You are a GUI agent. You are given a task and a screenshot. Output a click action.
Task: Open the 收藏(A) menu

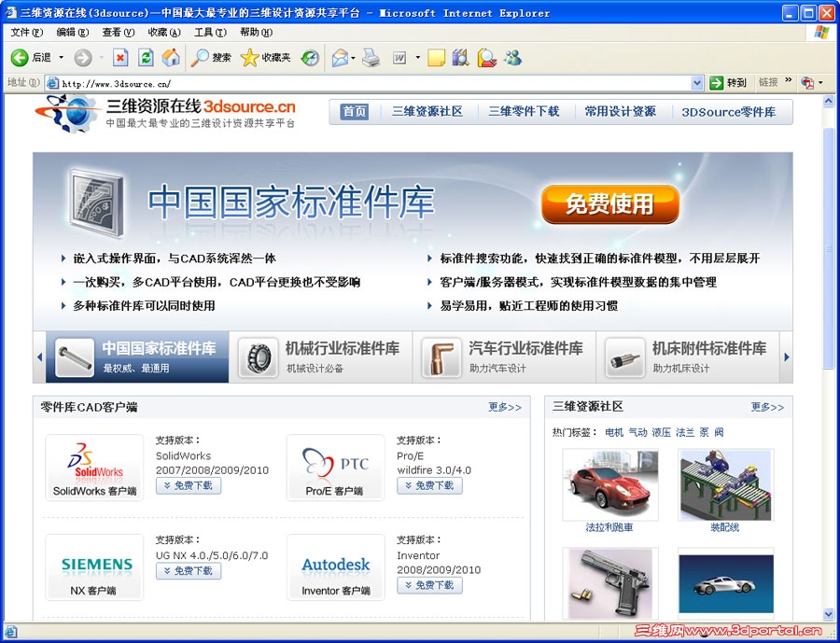pos(164,33)
